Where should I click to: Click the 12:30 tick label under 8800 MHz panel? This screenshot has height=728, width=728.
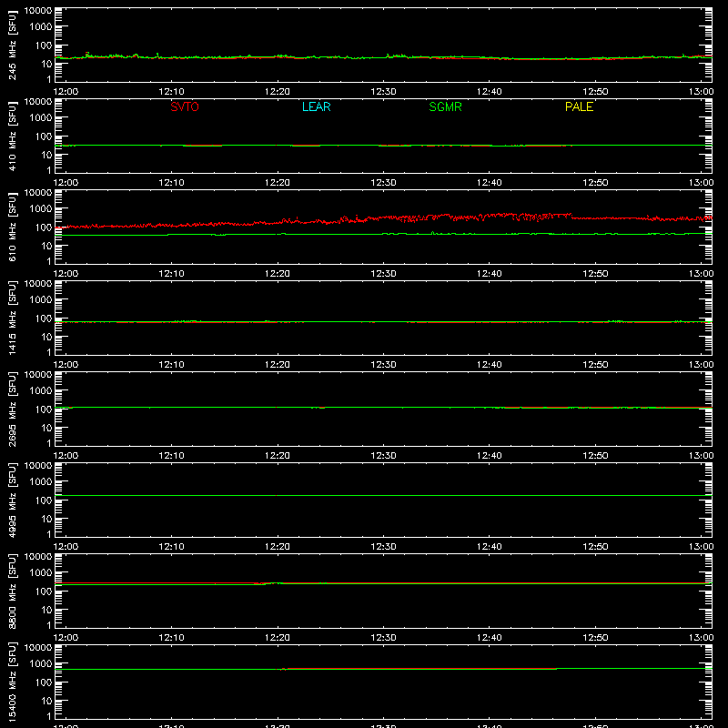point(383,638)
